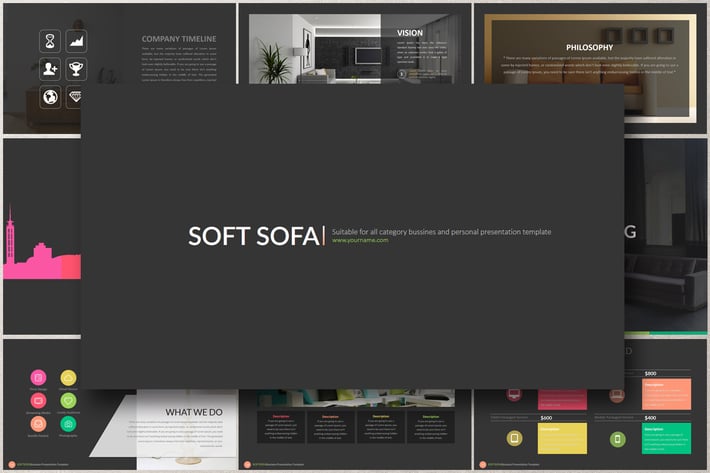The height and width of the screenshot is (473, 710).
Task: Click the orange Description box
Action: (x=667, y=394)
